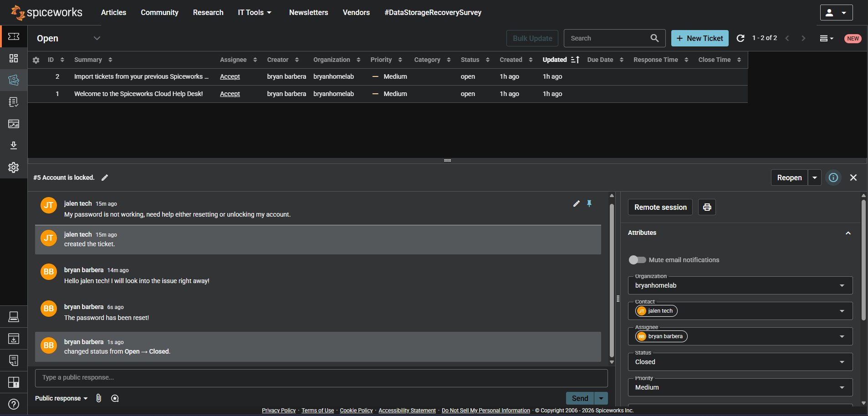Open the sidebar reports chart icon

point(14,124)
